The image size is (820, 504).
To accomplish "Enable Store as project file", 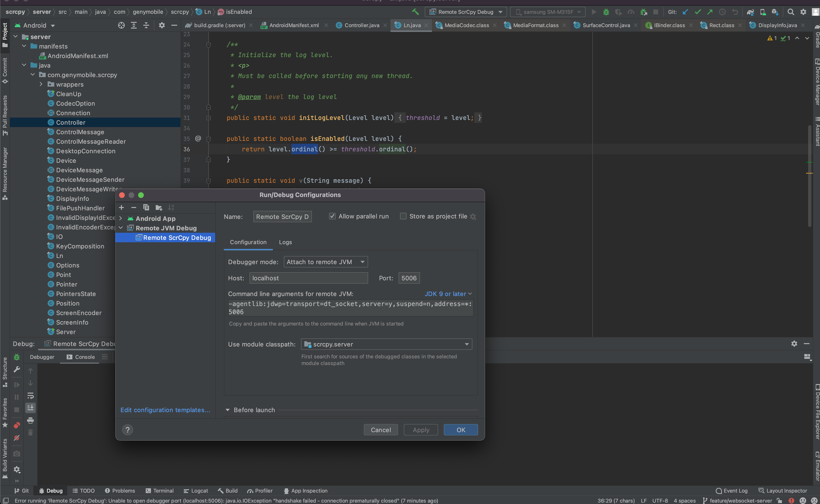I will coord(403,216).
